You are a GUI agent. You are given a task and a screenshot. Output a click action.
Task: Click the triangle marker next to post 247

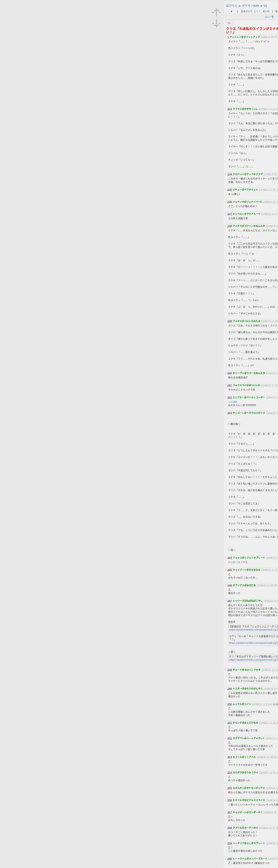coord(226,601)
